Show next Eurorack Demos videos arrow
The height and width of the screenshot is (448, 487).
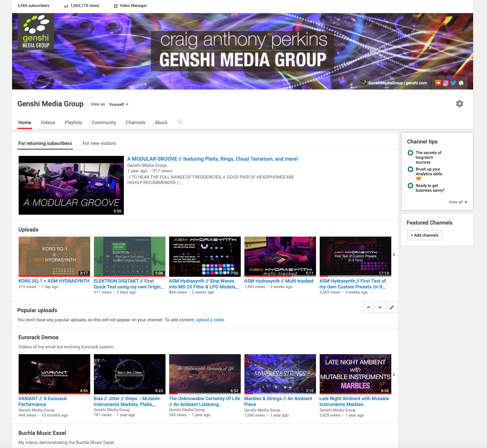[x=394, y=375]
